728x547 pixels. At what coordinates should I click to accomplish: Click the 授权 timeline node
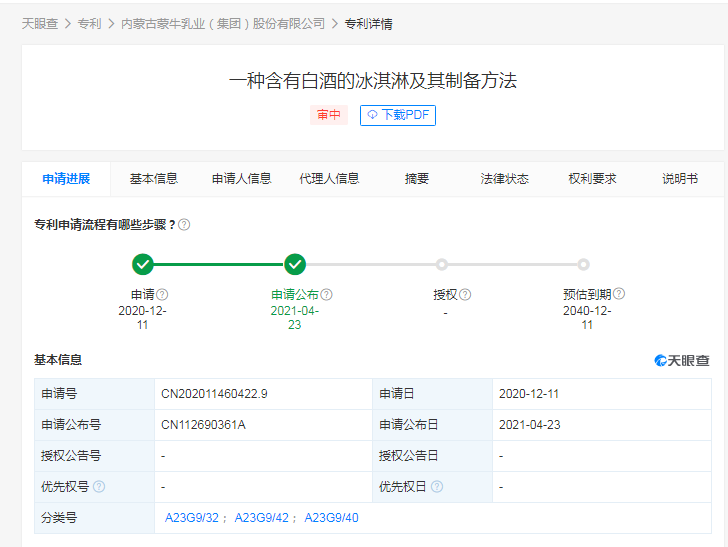click(x=441, y=265)
